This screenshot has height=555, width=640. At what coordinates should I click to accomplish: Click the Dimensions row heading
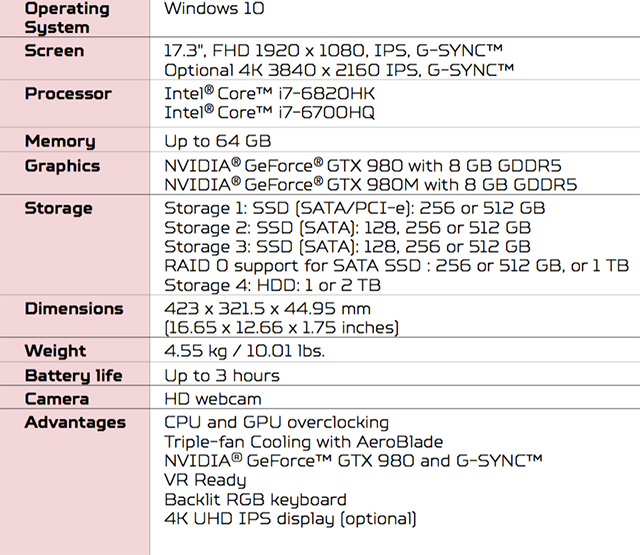pos(74,308)
